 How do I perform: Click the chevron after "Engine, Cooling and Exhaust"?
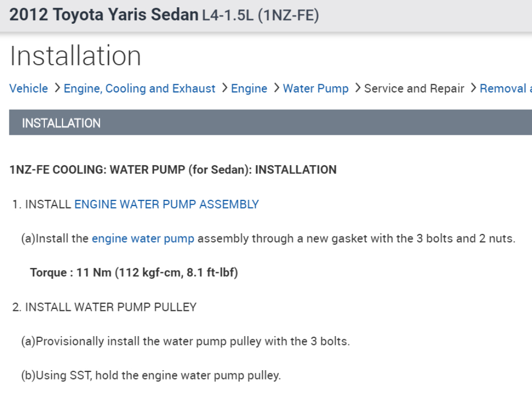[x=224, y=88]
